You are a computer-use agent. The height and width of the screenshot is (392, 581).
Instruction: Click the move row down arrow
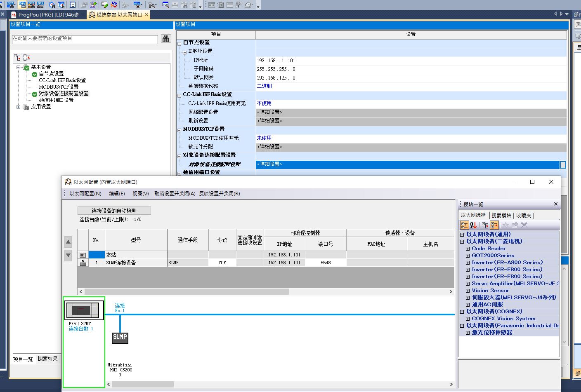(68, 255)
